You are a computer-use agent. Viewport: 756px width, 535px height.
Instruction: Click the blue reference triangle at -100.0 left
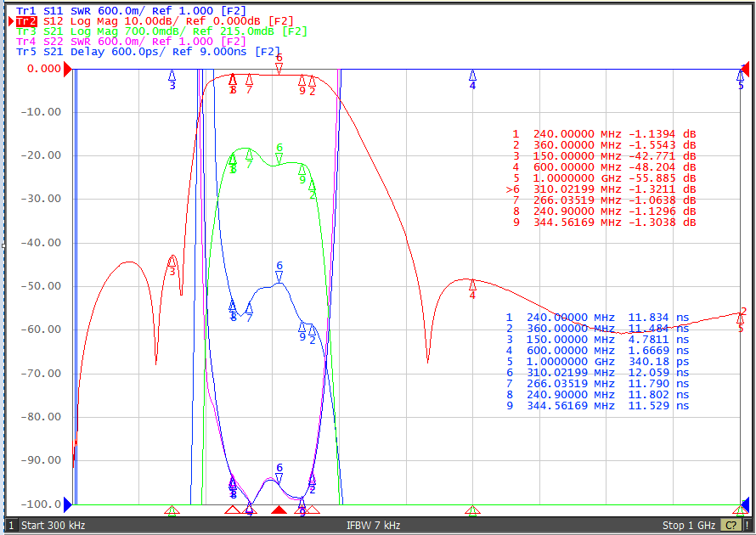[68, 504]
